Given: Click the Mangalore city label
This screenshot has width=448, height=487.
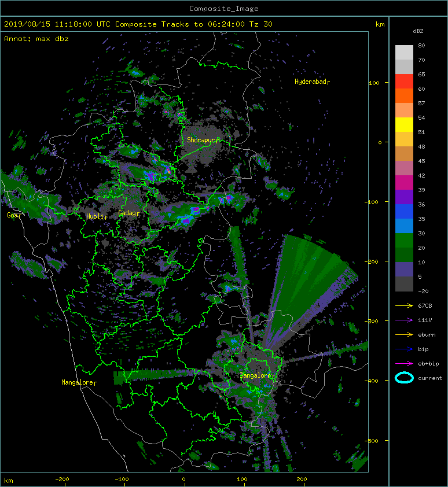Looking at the screenshot, I should (79, 382).
